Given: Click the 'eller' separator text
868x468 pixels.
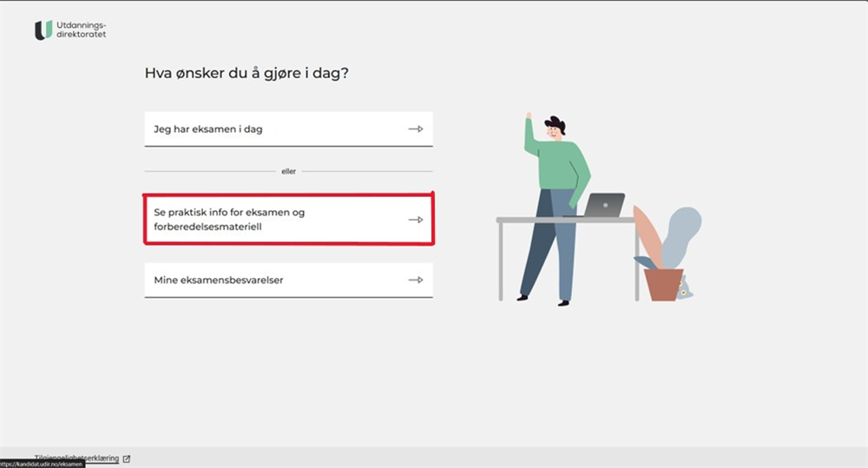Looking at the screenshot, I should (288, 171).
